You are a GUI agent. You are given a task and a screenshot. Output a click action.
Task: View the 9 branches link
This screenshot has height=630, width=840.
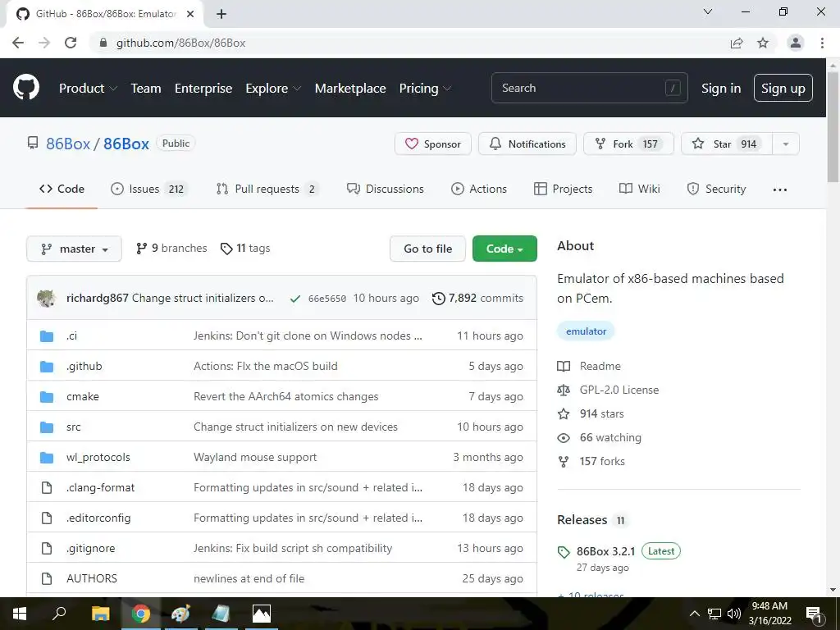pyautogui.click(x=171, y=249)
